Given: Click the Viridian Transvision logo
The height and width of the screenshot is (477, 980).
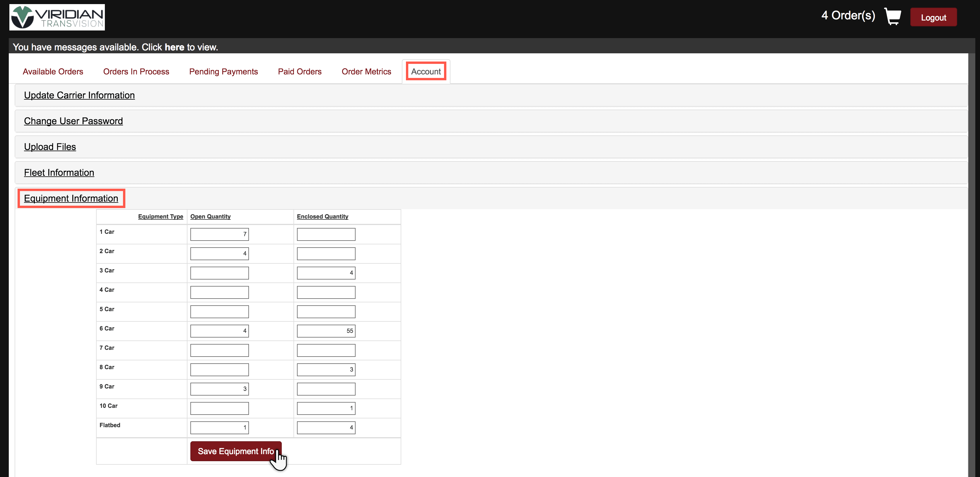Looking at the screenshot, I should click(x=57, y=18).
